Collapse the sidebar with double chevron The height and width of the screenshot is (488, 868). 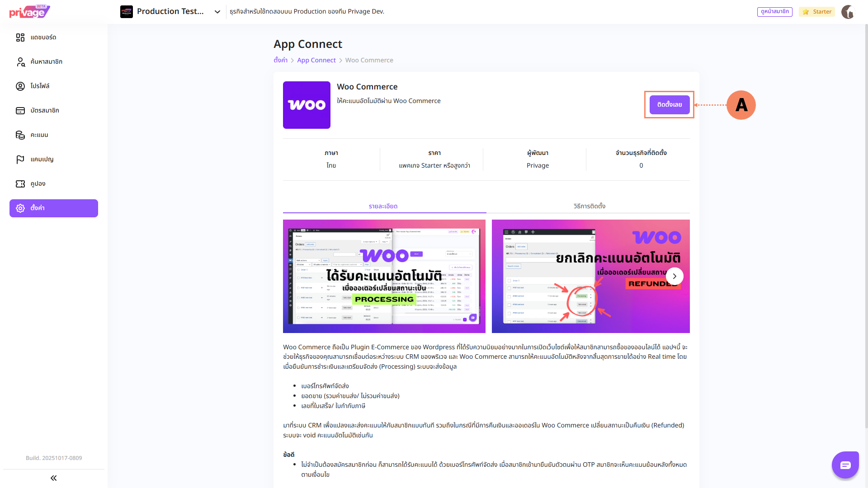pos(53,478)
